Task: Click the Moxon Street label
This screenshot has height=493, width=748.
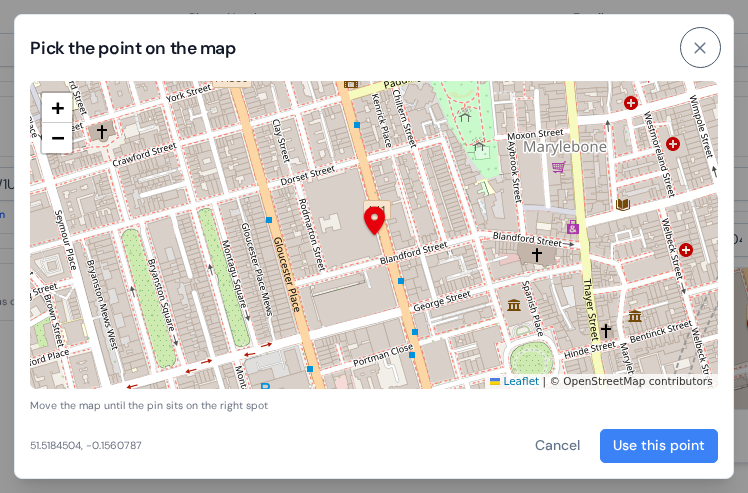Action: 535,135
